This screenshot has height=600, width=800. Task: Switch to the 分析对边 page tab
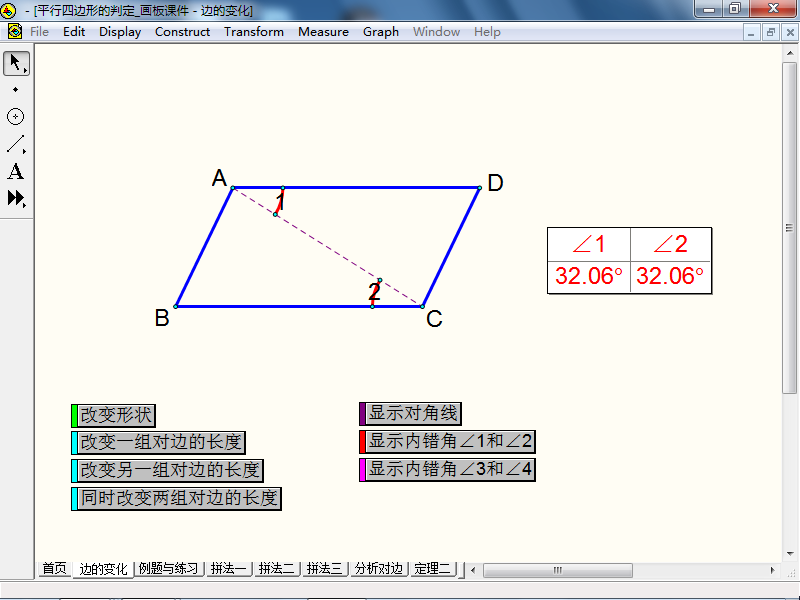point(379,568)
